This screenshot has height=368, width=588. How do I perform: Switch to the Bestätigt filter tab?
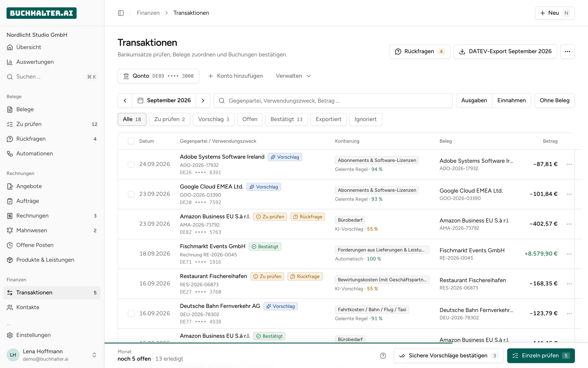point(286,119)
